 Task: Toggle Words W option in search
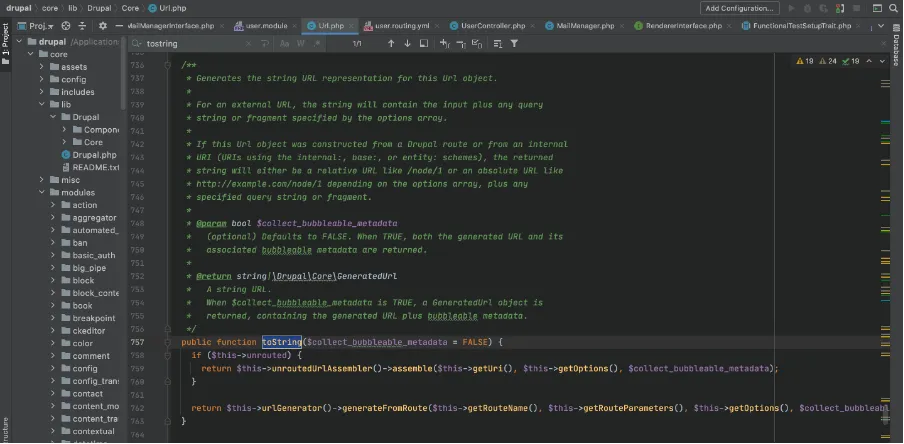[300, 43]
